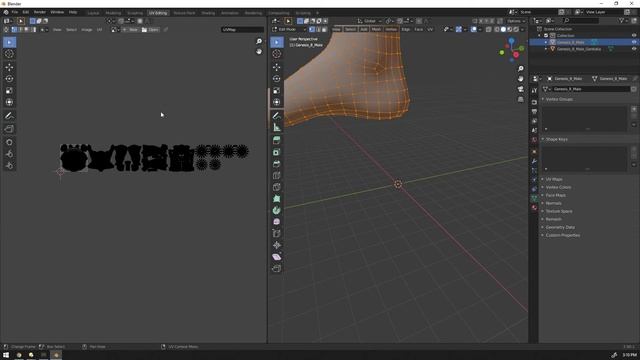Click the viewport camera view icon

click(520, 89)
